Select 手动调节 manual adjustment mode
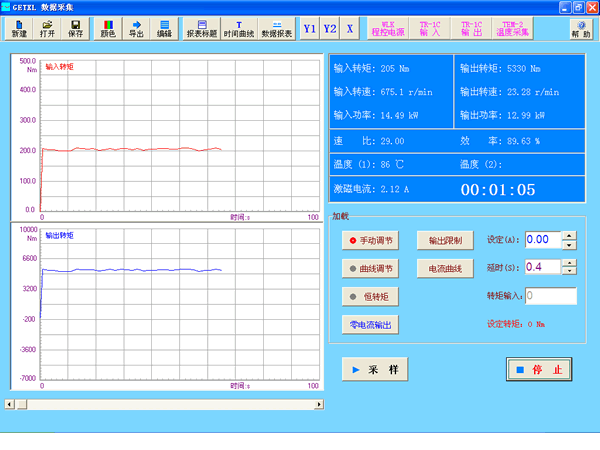The height and width of the screenshot is (450, 600). click(x=370, y=240)
